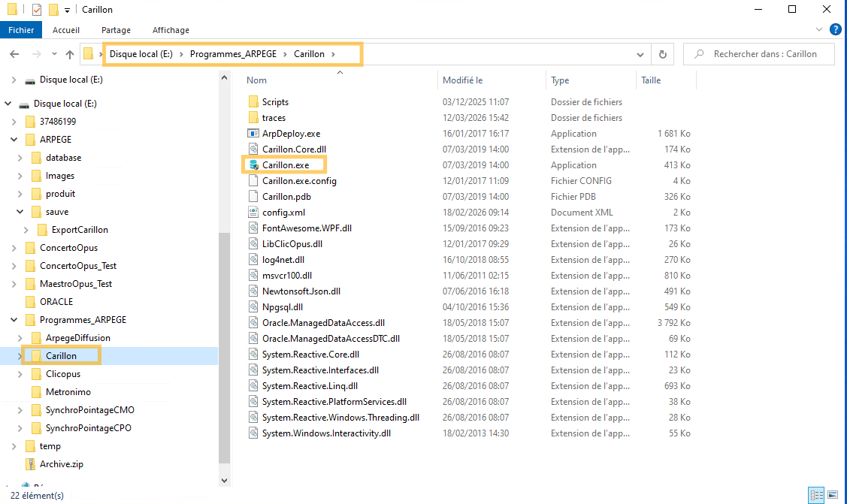Image resolution: width=847 pixels, height=504 pixels.
Task: Switch to the details view layout icon
Action: pyautogui.click(x=816, y=495)
